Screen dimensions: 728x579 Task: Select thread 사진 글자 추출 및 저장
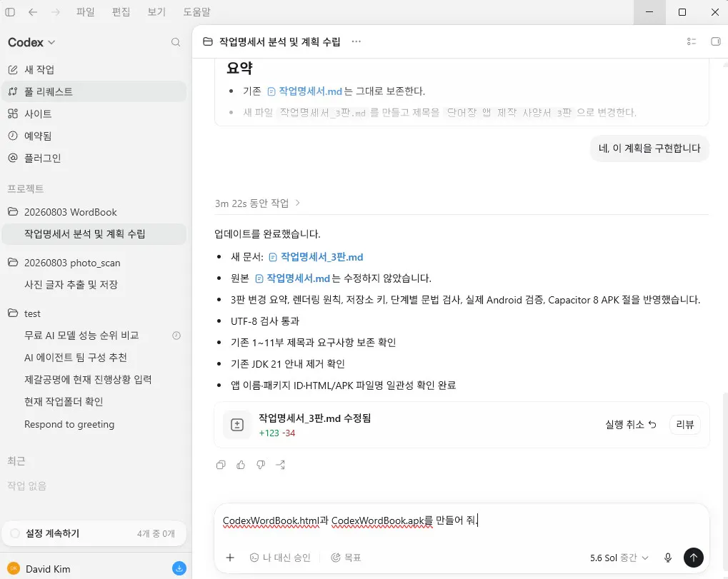[94, 284]
